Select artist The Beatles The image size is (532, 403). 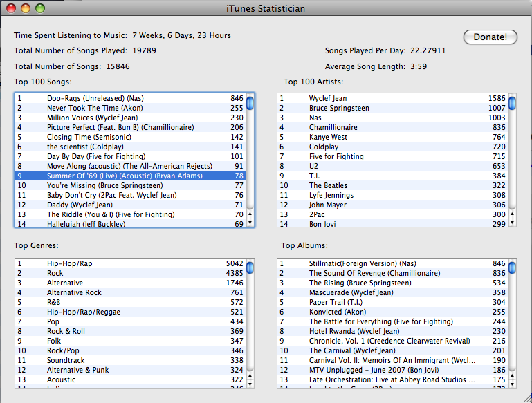(x=393, y=185)
